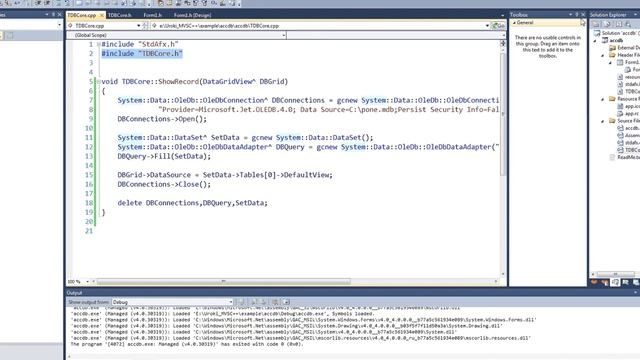Collapse the ShowRecord function on line 5
The image size is (640, 360).
point(98,82)
